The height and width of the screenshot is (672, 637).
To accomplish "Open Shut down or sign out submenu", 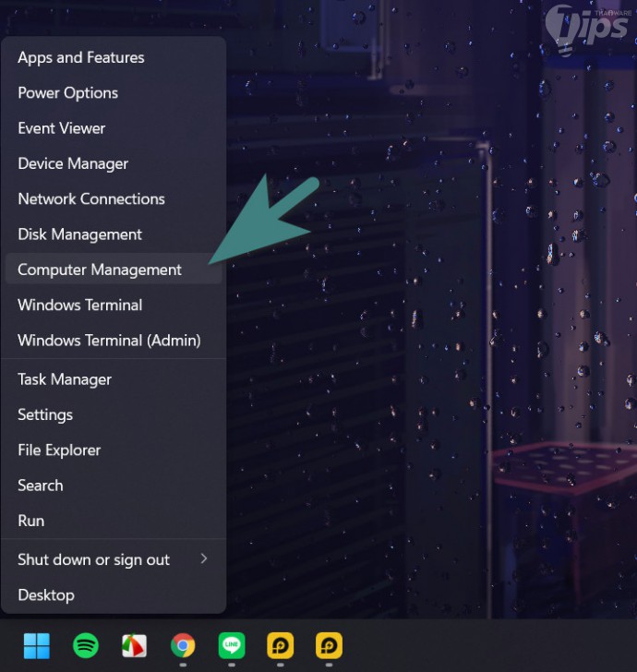I will [x=114, y=559].
